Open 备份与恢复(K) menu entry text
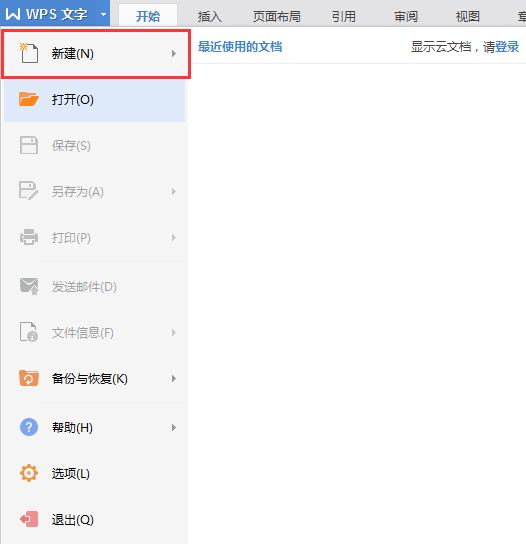This screenshot has width=526, height=544. click(x=90, y=379)
